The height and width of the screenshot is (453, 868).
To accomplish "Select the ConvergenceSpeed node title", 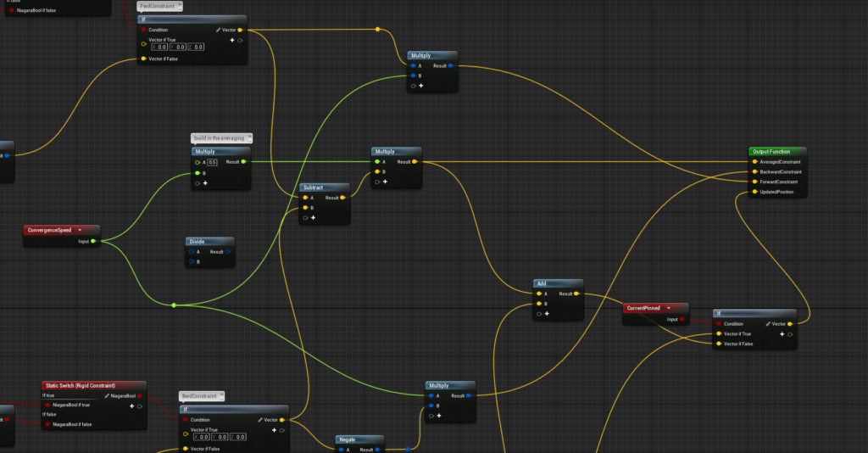I will 49,231.
